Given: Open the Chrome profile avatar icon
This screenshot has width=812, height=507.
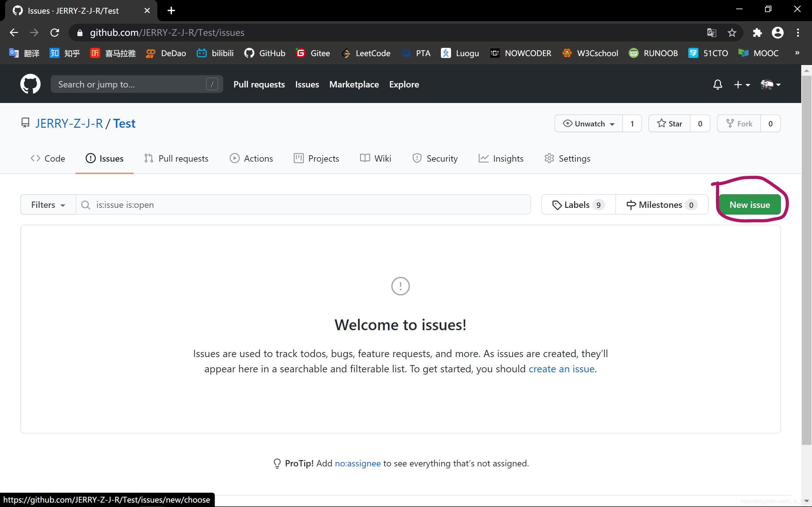Looking at the screenshot, I should tap(777, 33).
